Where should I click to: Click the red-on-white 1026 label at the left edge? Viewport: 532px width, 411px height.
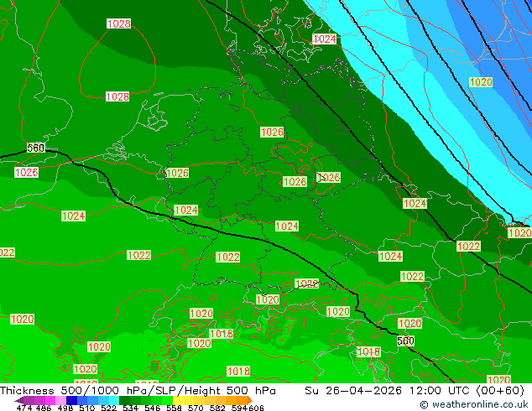click(27, 172)
